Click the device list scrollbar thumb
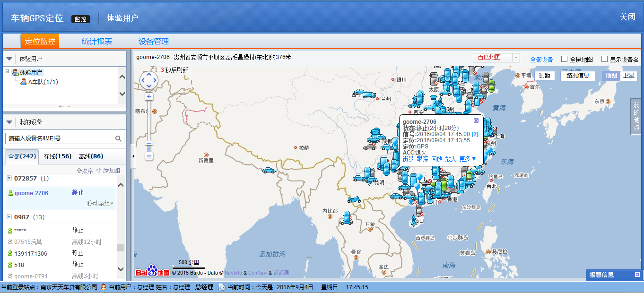 coord(121,248)
